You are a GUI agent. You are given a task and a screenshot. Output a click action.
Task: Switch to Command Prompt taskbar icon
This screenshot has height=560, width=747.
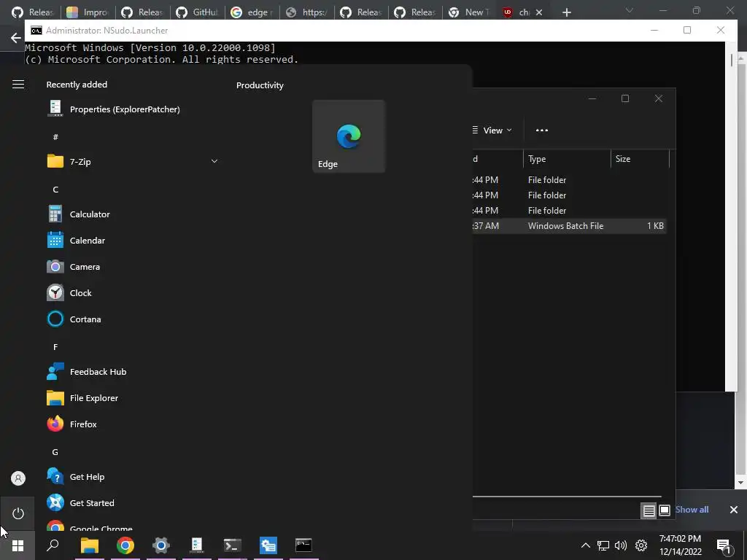(x=303, y=545)
